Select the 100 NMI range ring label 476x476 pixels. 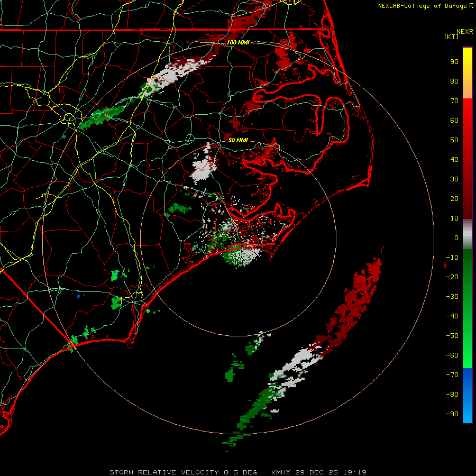(x=238, y=42)
